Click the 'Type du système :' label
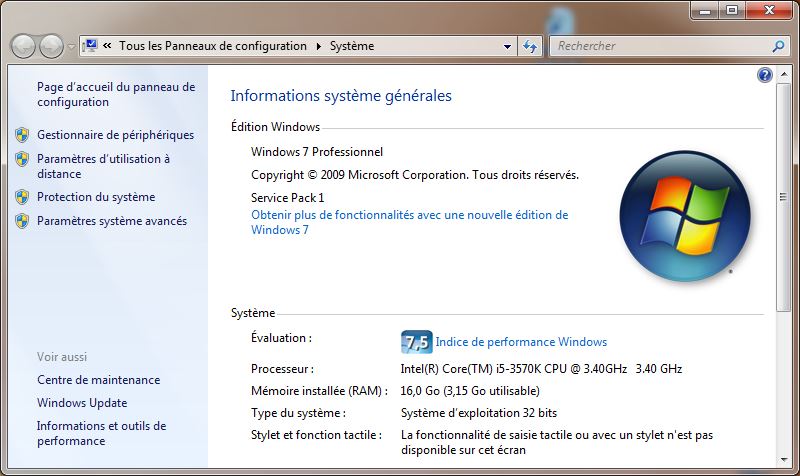800x476 pixels. point(298,413)
